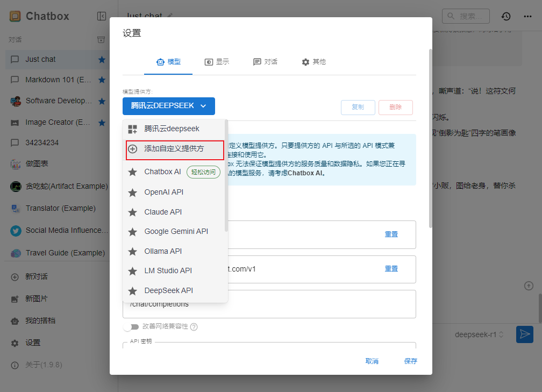Click the help icon beside 改善网络兼容性

pos(194,327)
